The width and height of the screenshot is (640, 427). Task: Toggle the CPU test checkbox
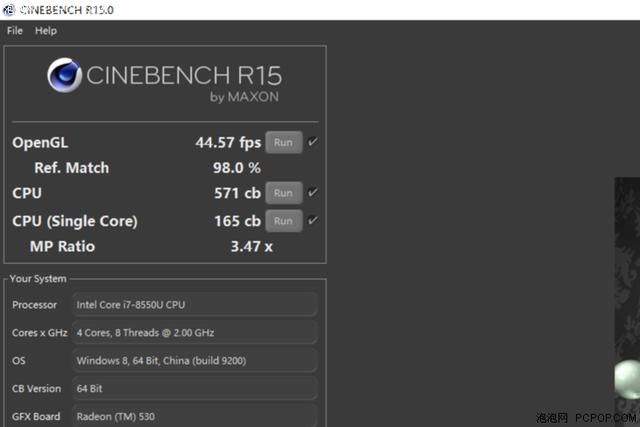313,192
